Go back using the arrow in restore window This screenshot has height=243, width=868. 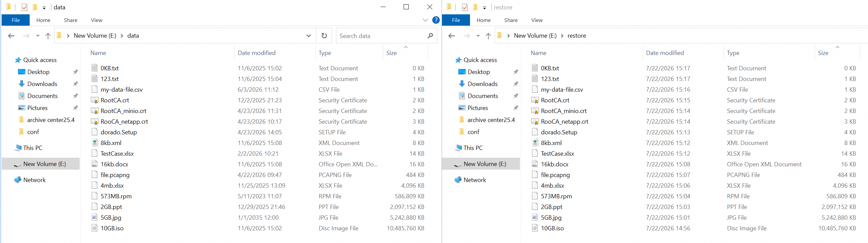tap(452, 36)
